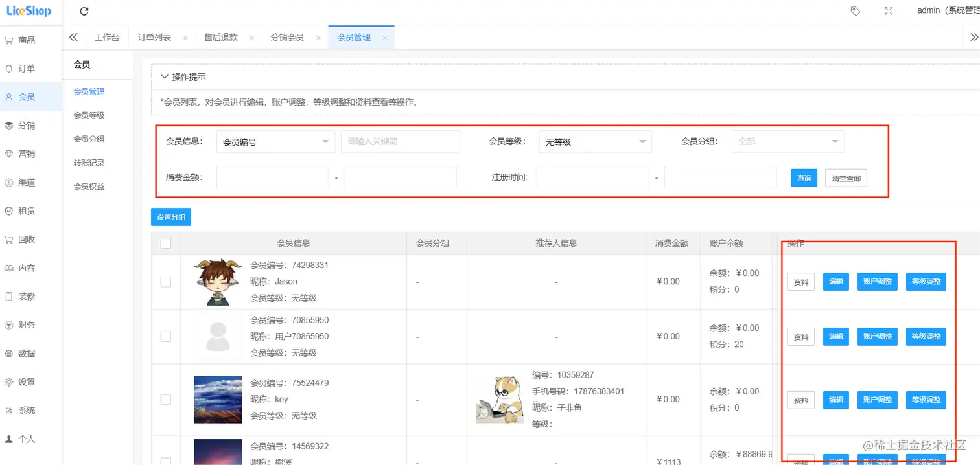Click 等级调整 button for Jason

tap(926, 282)
